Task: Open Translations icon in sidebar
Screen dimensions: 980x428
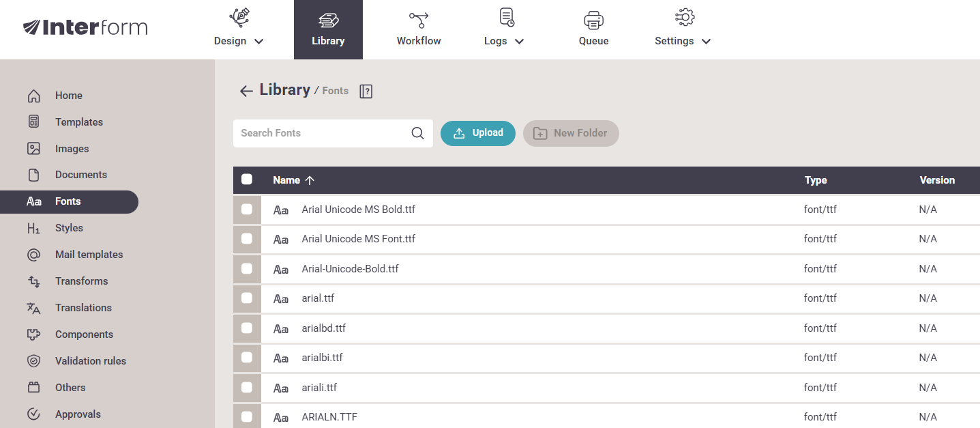Action: coord(33,308)
